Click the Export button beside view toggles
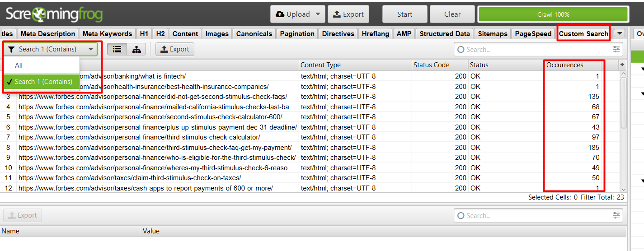The width and height of the screenshot is (644, 251). pos(175,49)
